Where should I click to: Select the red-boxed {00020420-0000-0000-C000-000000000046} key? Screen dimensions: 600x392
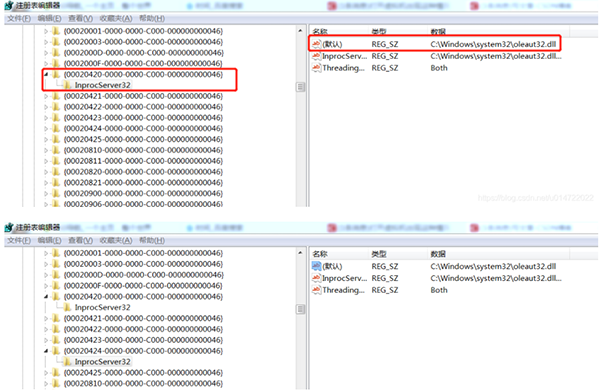143,74
